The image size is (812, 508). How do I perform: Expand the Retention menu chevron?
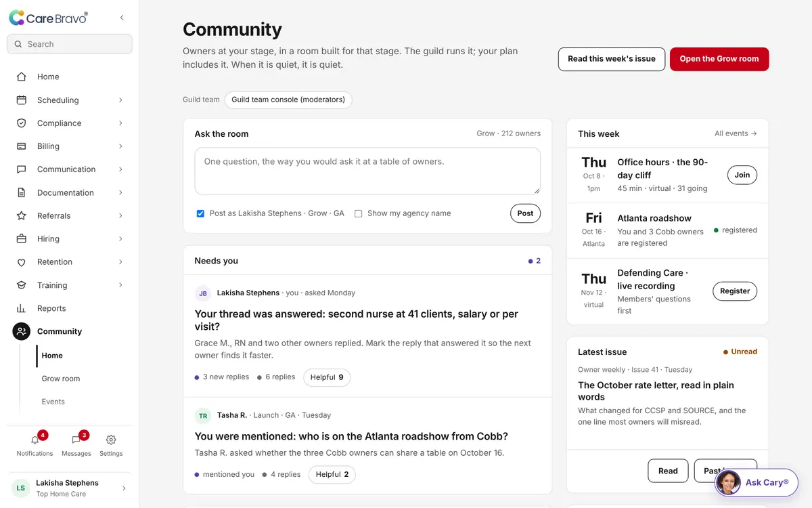[x=120, y=262]
